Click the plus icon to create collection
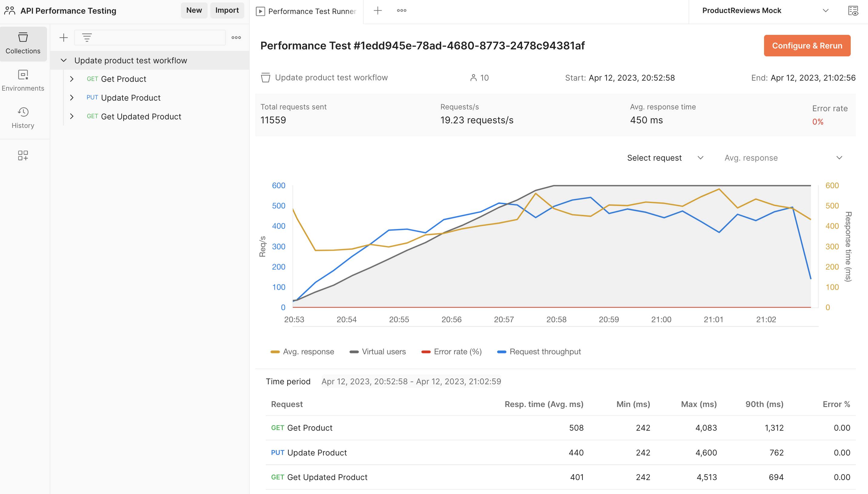 click(x=63, y=38)
